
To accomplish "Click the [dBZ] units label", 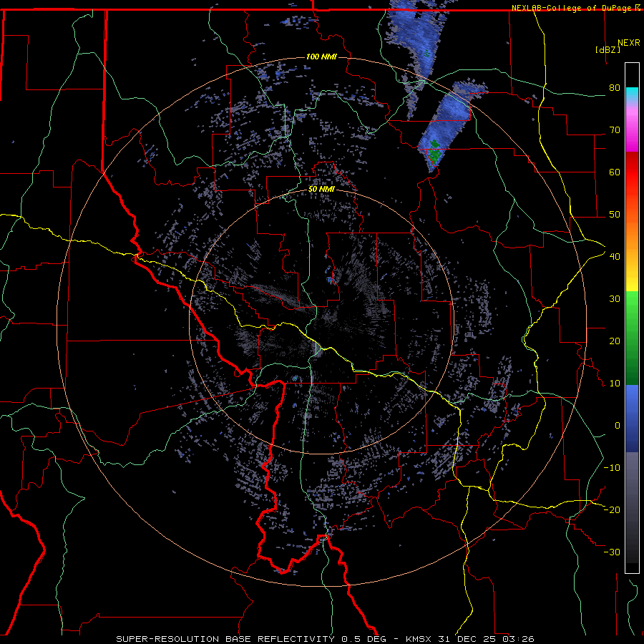I will pyautogui.click(x=608, y=49).
